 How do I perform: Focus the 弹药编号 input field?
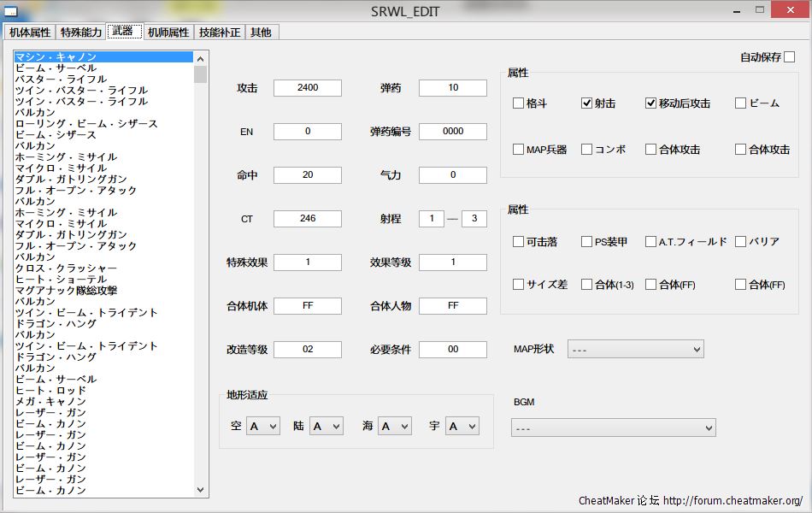pyautogui.click(x=452, y=132)
